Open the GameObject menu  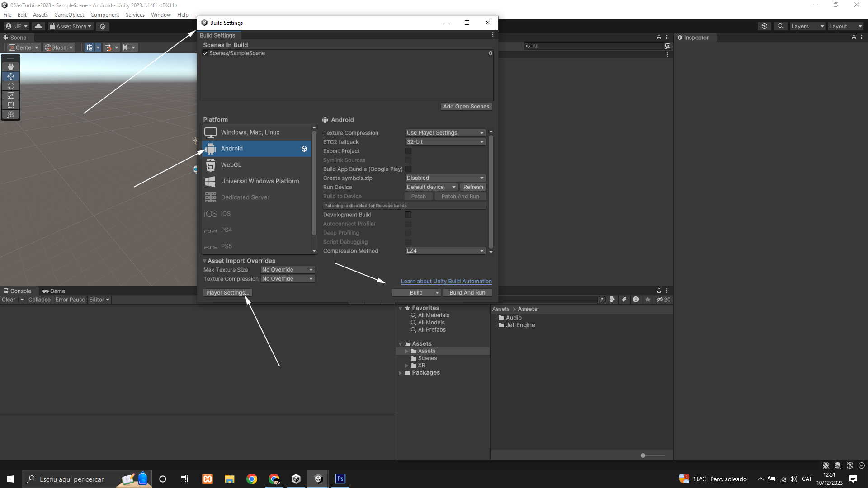[x=69, y=15]
